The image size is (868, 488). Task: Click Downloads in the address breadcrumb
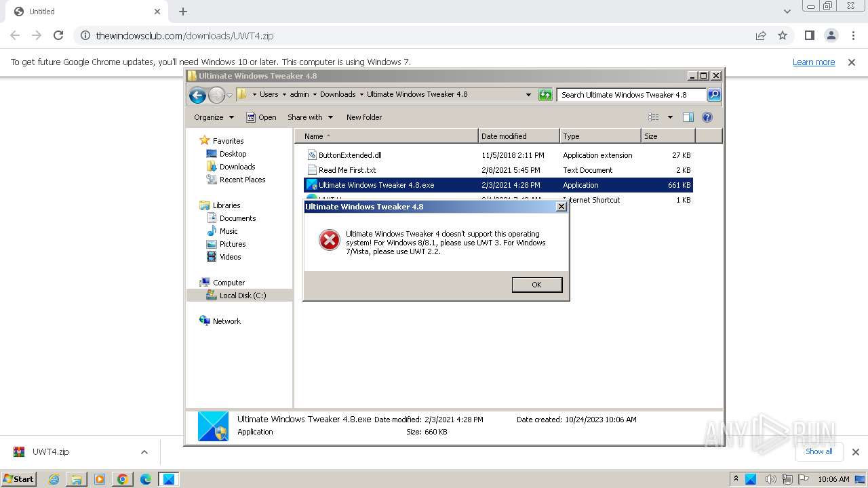point(338,95)
